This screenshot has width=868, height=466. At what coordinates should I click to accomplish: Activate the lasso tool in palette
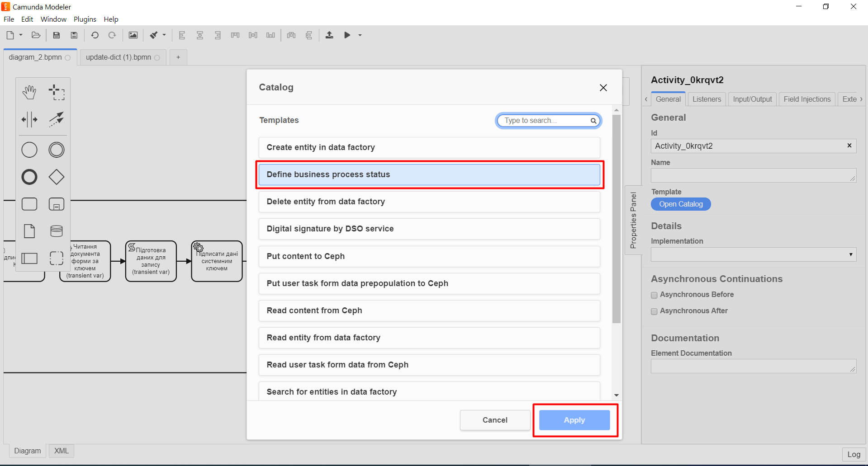tap(57, 92)
